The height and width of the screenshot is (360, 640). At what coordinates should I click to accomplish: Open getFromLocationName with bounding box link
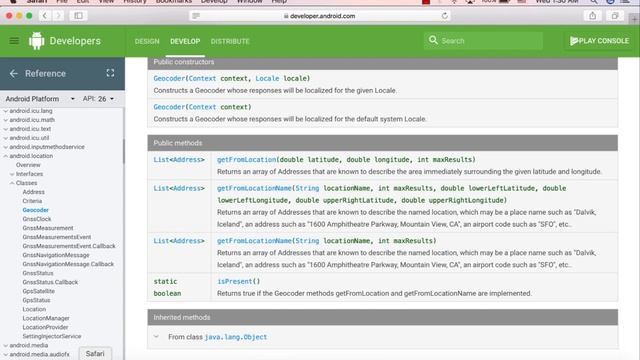(x=254, y=188)
